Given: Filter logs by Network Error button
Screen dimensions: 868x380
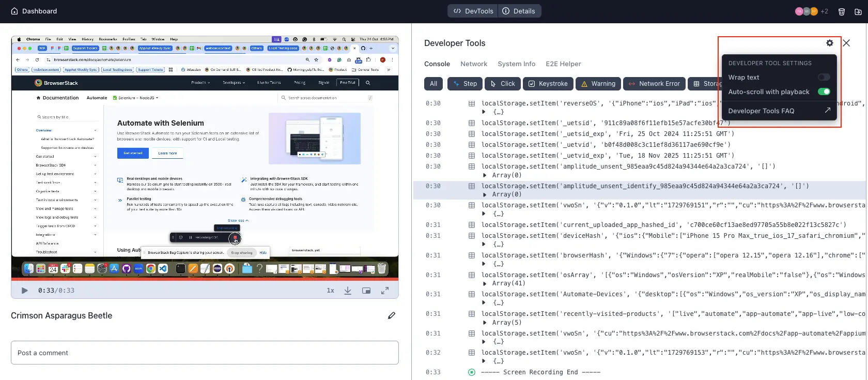Looking at the screenshot, I should tap(654, 84).
